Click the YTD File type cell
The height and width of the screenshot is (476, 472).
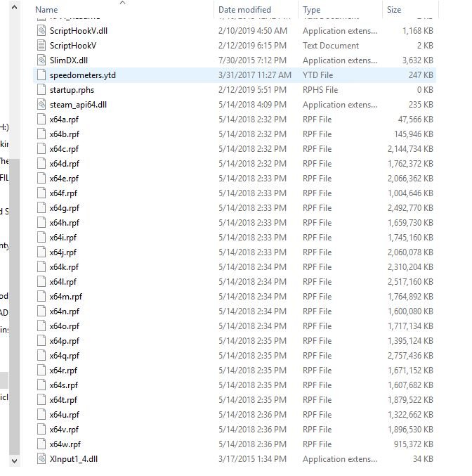[318, 75]
